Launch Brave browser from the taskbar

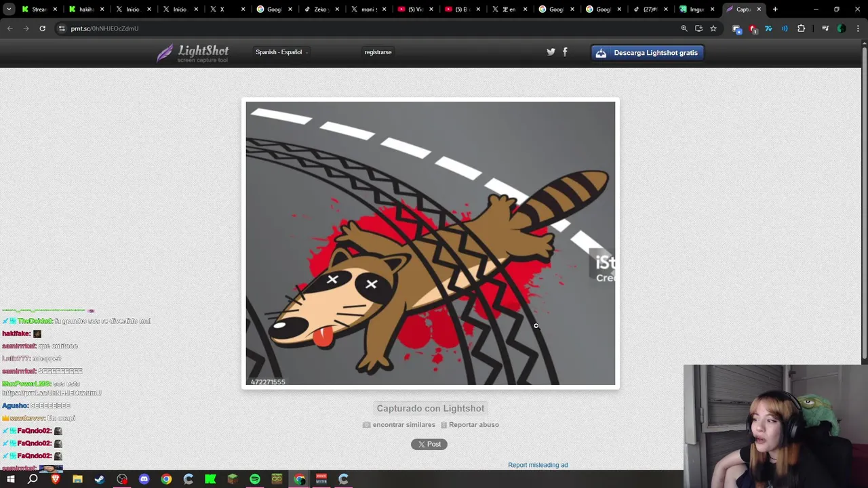point(55,479)
